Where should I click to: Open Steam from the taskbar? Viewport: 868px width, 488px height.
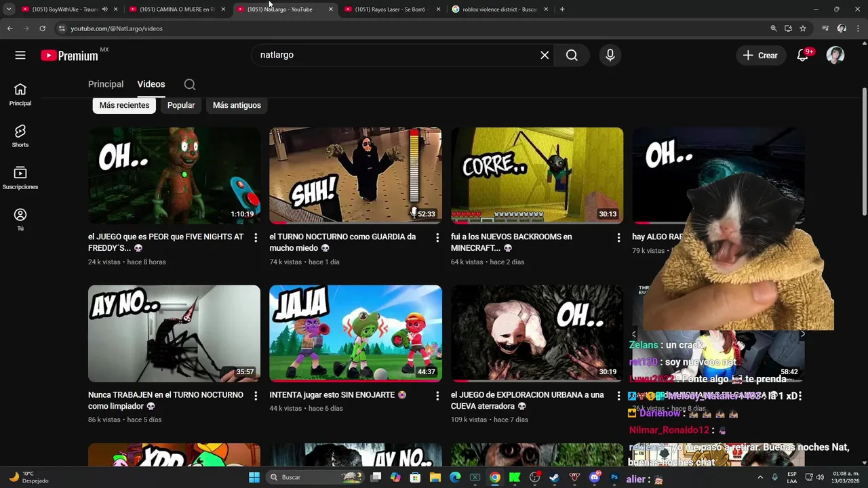[x=554, y=477]
